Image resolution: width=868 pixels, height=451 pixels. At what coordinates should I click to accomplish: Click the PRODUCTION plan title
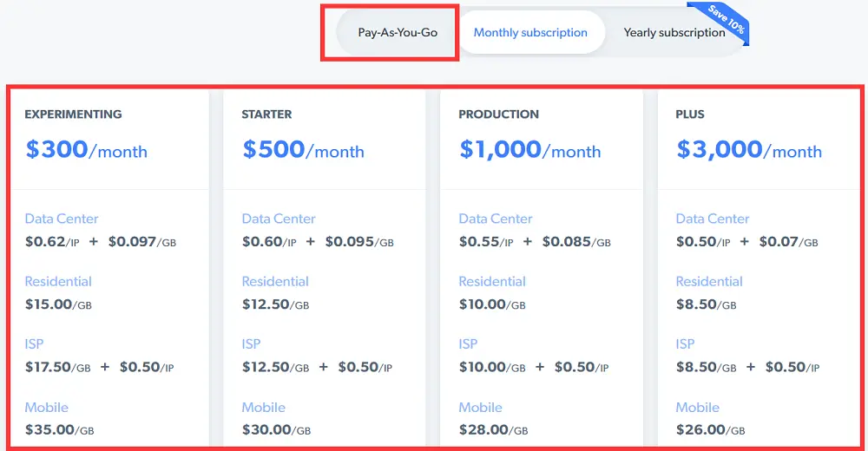[499, 114]
